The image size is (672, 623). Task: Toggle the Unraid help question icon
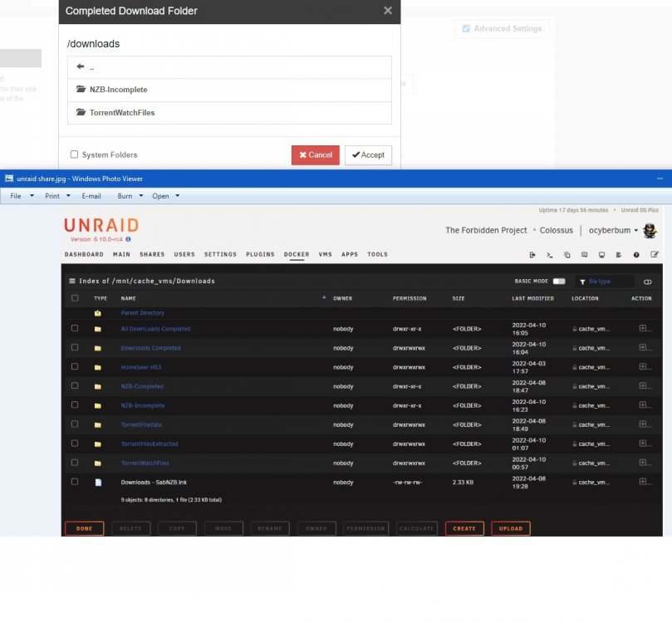(x=636, y=254)
